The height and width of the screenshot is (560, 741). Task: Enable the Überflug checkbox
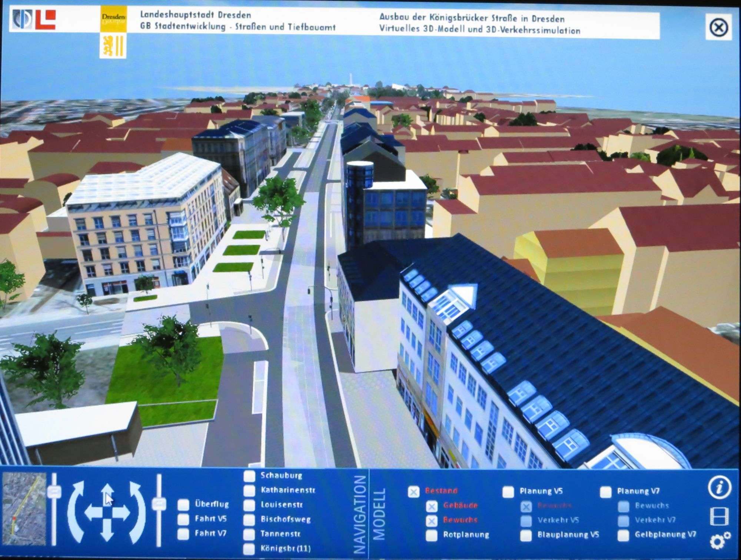183,505
